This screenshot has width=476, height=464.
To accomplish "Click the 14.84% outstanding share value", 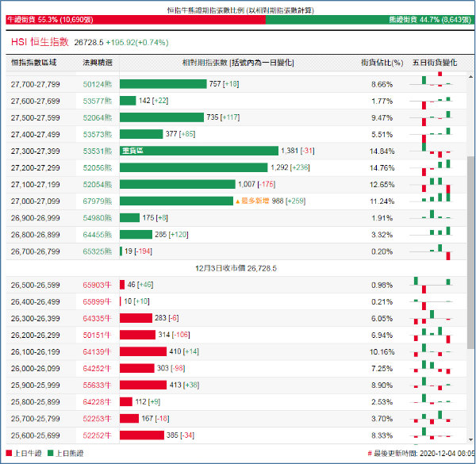I will tap(382, 151).
